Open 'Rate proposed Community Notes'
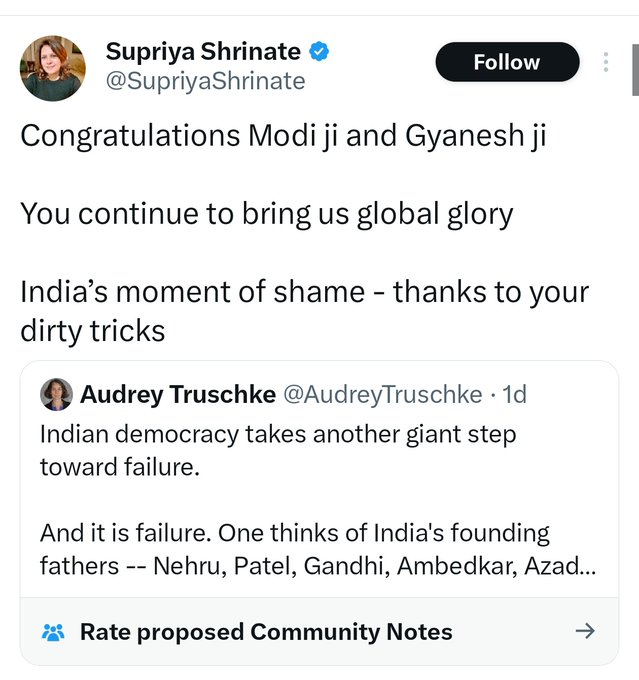The image size is (639, 680). point(266,632)
